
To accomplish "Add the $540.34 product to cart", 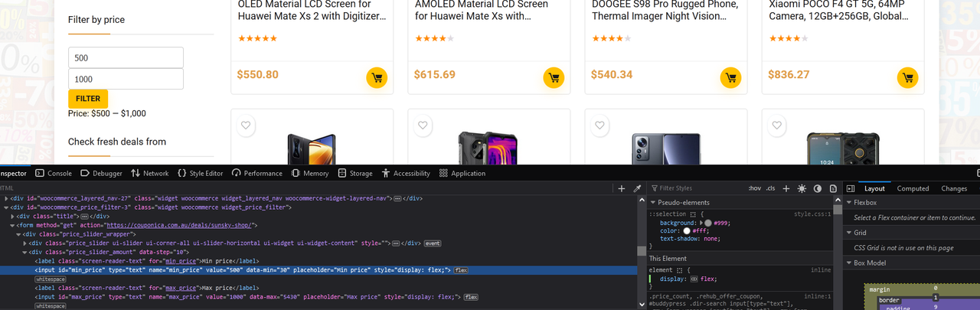I will coord(730,77).
